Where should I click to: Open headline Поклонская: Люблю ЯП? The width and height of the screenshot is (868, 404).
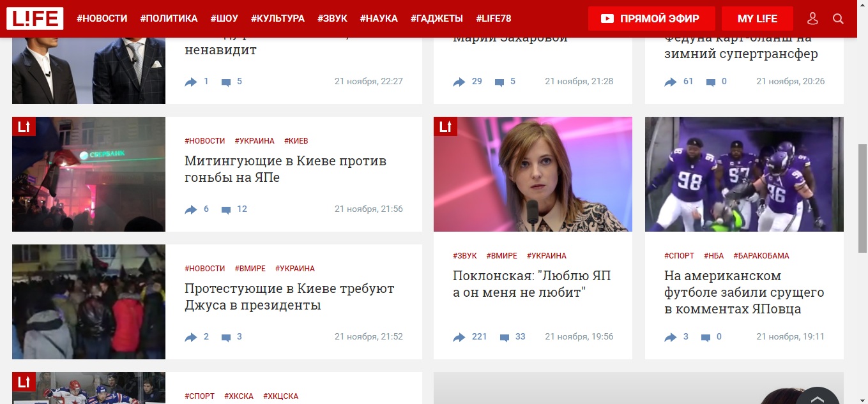tap(531, 284)
